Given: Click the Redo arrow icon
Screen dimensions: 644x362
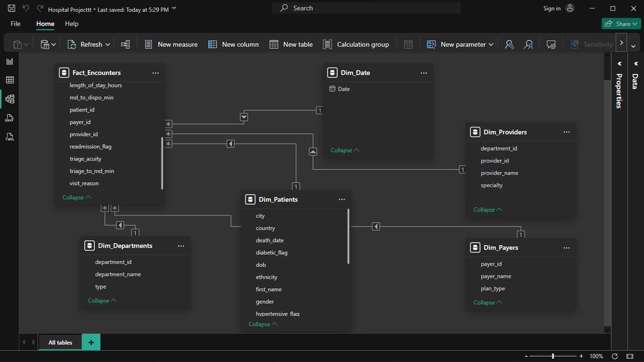Looking at the screenshot, I should point(40,9).
